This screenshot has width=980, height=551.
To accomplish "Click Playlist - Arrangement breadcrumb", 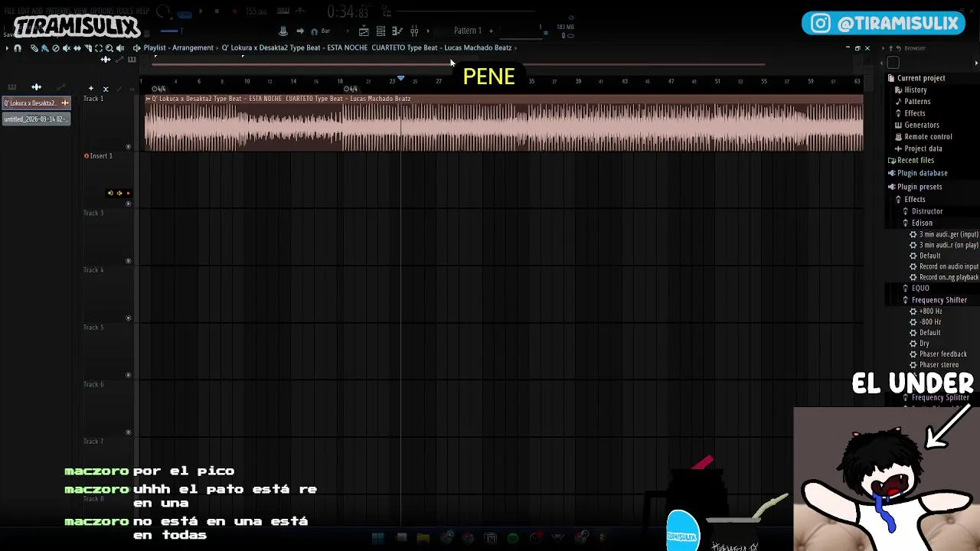I will pos(178,48).
